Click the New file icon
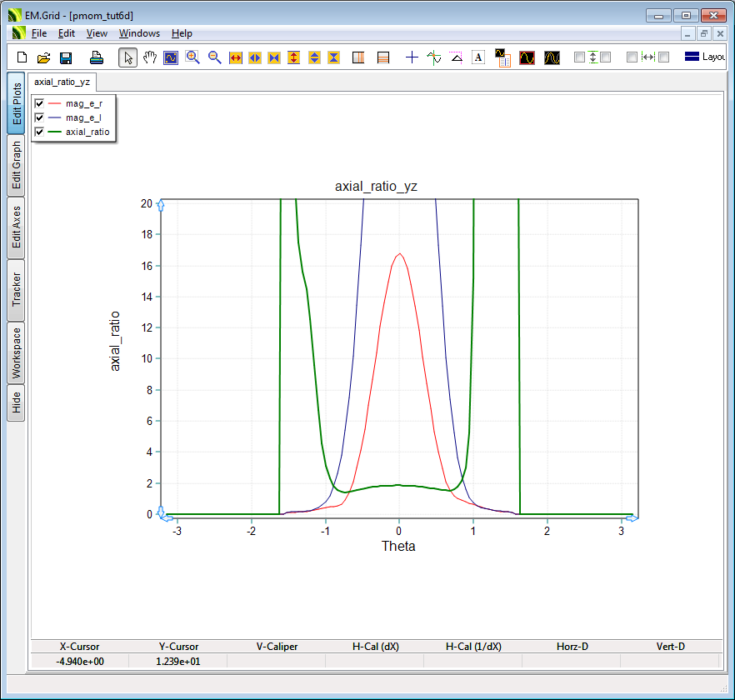 [22, 57]
